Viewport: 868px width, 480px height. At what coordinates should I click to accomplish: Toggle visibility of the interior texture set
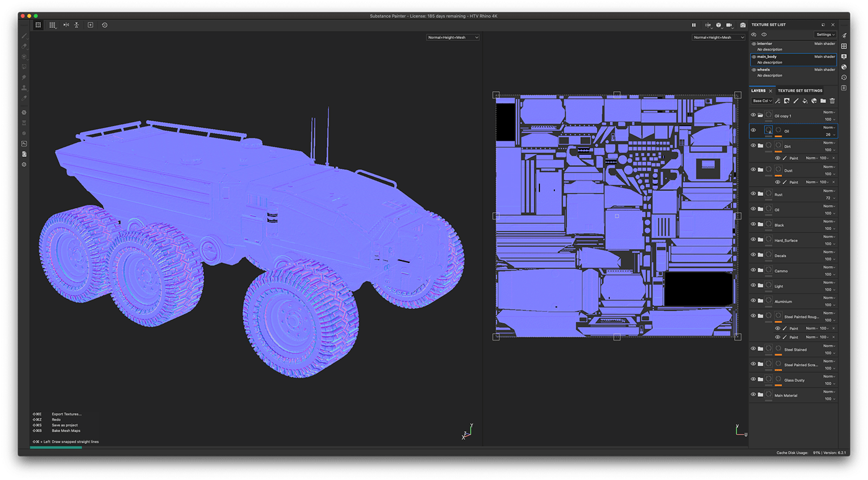coord(753,43)
